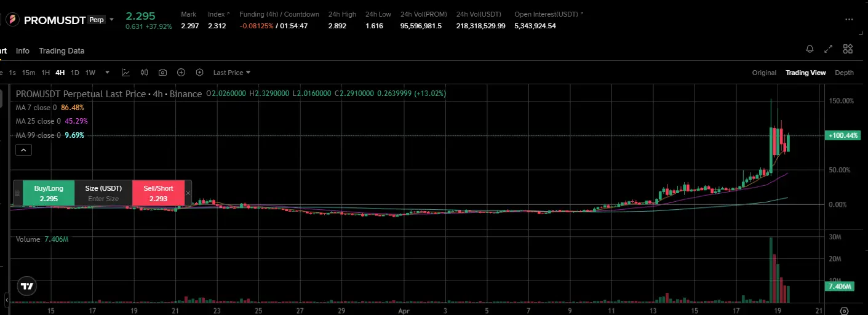Click the 24h Vol(PROM) value 95,596,981.5

[421, 26]
